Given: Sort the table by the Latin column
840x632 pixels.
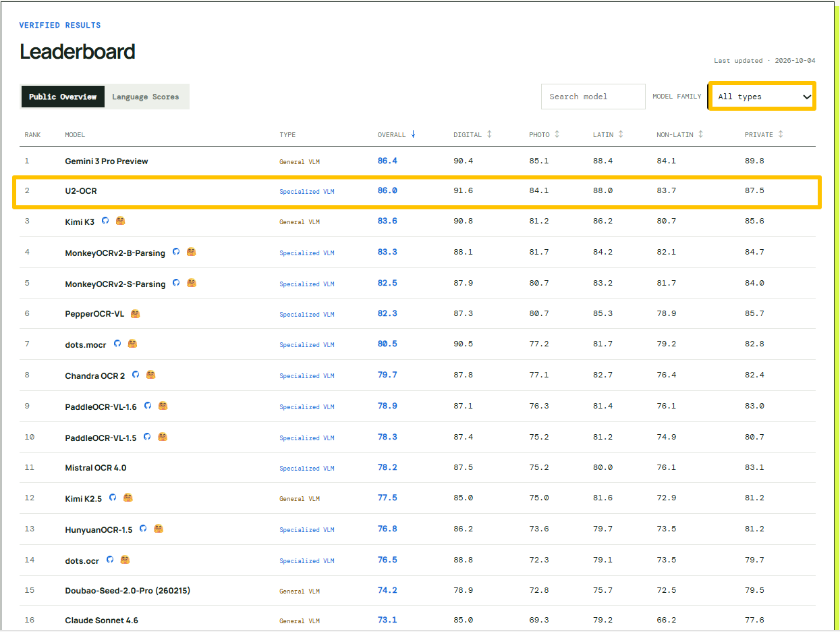Looking at the screenshot, I should pos(608,134).
